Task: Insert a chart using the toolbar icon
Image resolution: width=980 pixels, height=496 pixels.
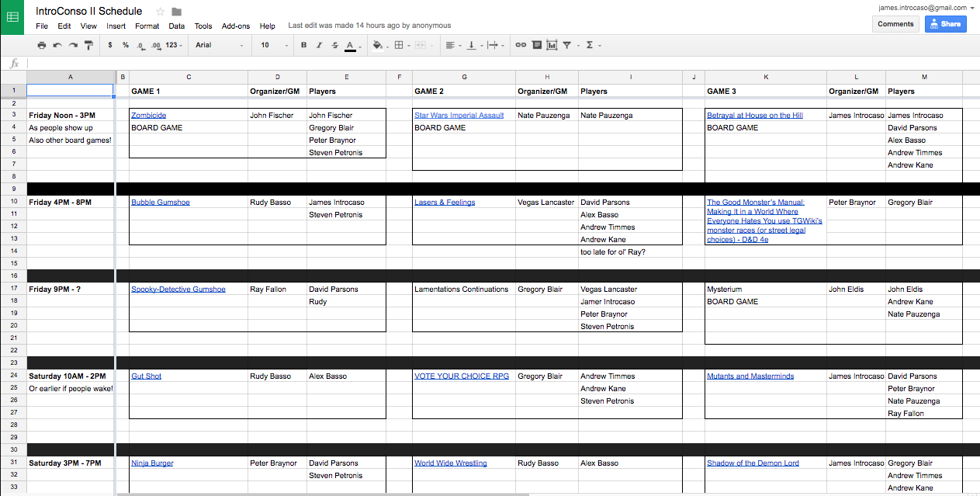Action: click(x=552, y=46)
